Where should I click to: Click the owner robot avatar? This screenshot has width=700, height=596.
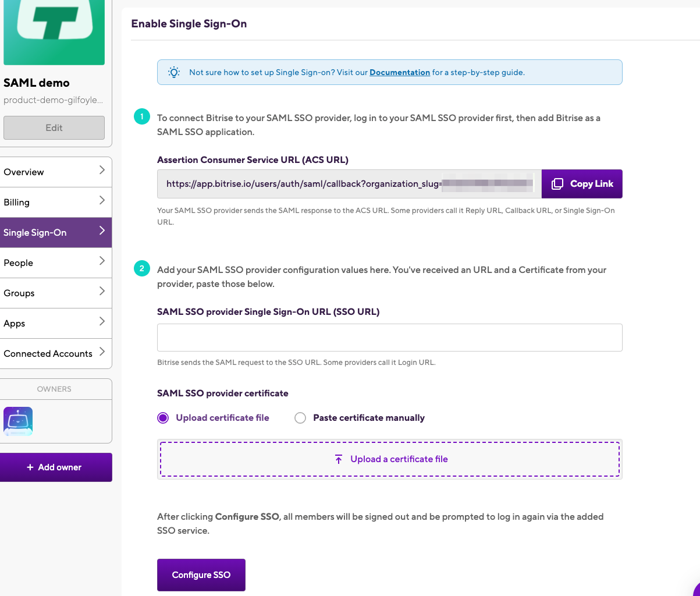[18, 421]
